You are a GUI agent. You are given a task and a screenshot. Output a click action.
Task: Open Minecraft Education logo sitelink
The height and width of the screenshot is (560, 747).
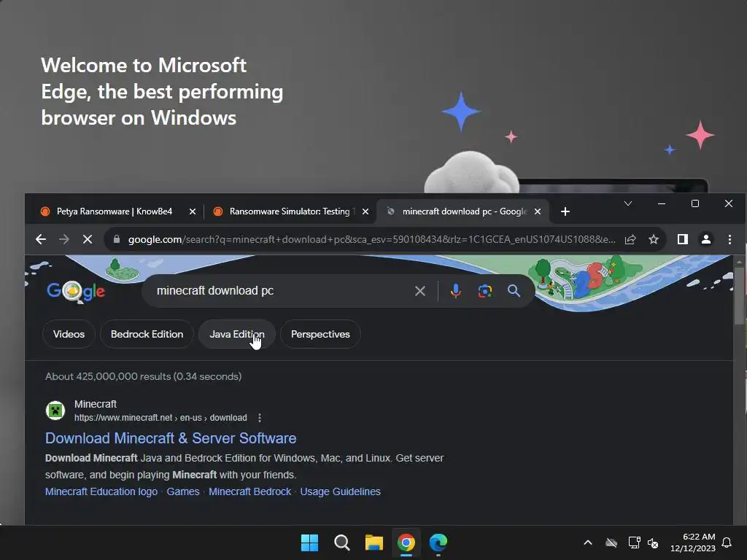[101, 491]
